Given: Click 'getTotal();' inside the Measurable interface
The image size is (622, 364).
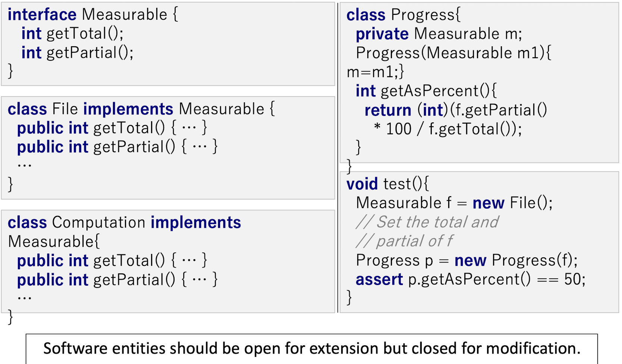Looking at the screenshot, I should click(x=85, y=34).
